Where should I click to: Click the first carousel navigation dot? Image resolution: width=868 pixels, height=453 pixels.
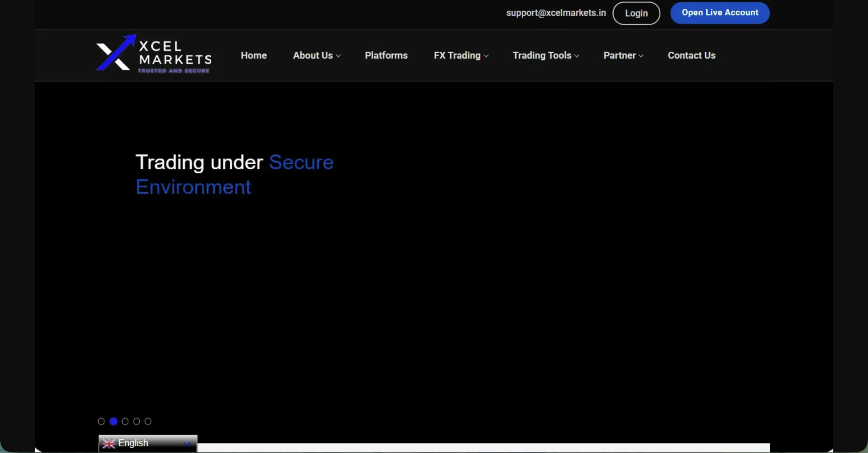coord(101,421)
